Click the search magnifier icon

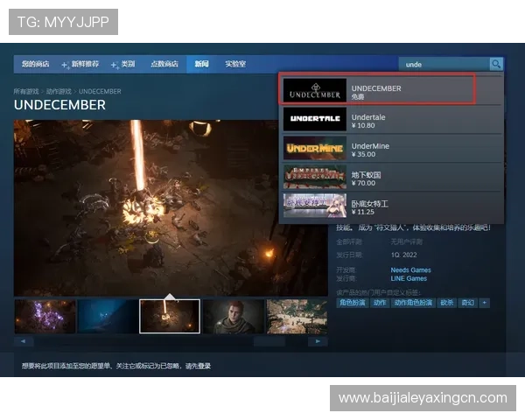tap(496, 64)
